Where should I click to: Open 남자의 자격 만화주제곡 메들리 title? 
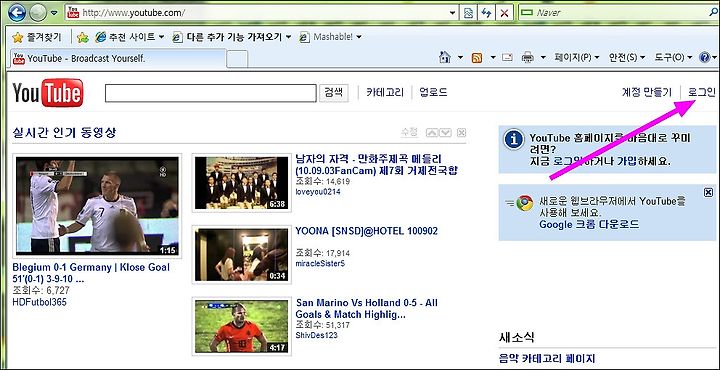[377, 165]
